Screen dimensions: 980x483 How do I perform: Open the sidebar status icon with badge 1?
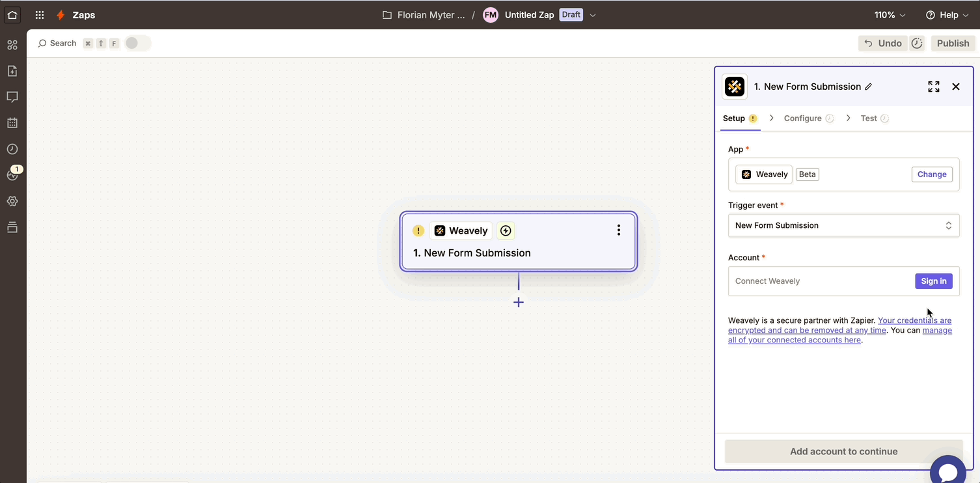coord(12,174)
